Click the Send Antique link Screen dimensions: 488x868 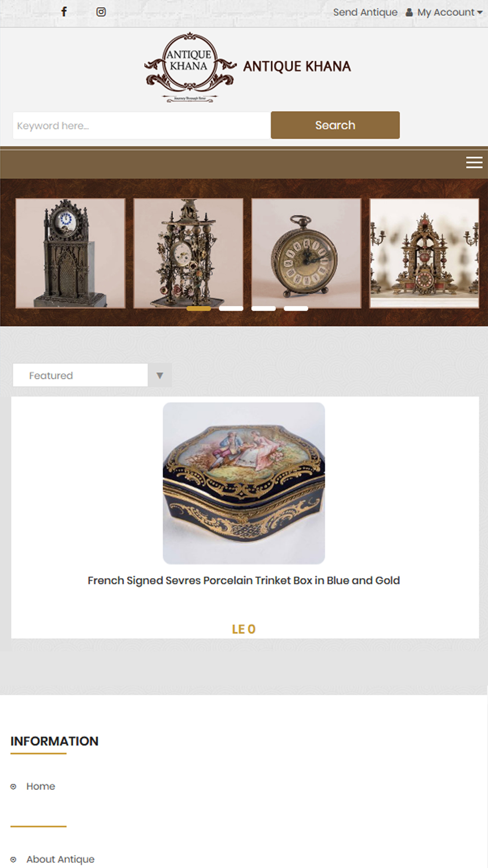point(365,12)
